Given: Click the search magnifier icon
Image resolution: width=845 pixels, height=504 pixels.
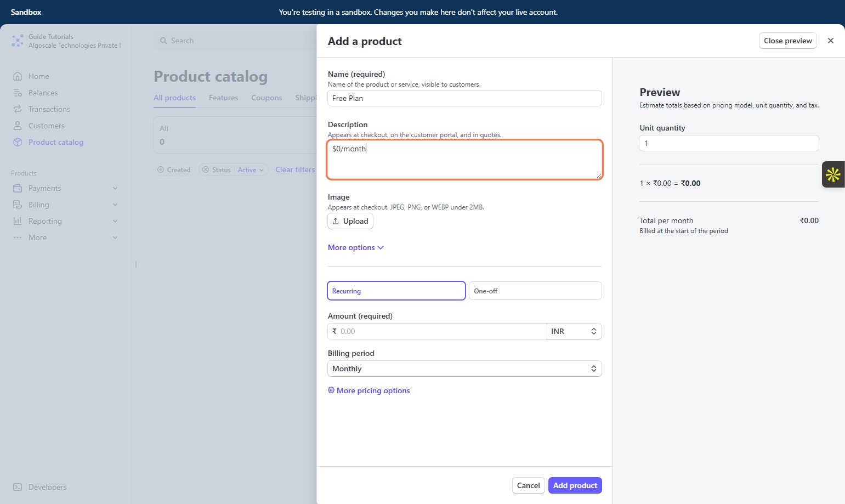Looking at the screenshot, I should point(163,41).
